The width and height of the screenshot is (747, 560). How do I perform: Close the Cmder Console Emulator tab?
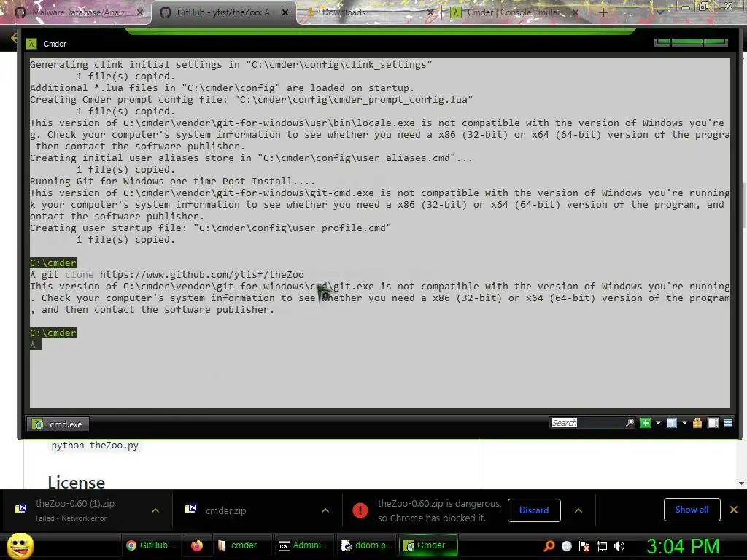coord(575,12)
